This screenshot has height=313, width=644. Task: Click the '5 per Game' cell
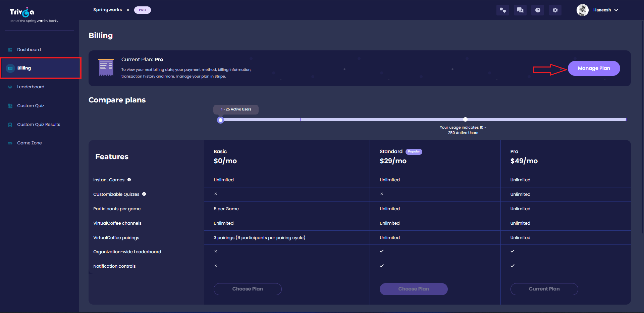[x=226, y=209]
